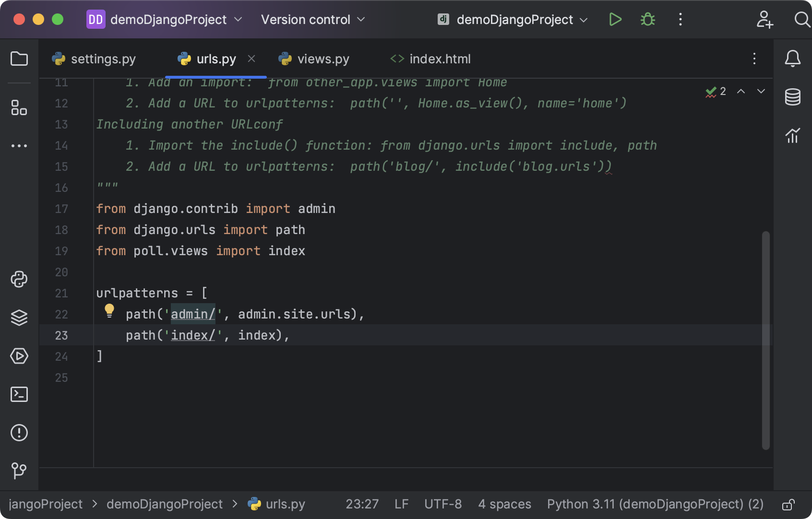812x519 pixels.
Task: Click Python 3.11 interpreter in status bar
Action: click(655, 504)
